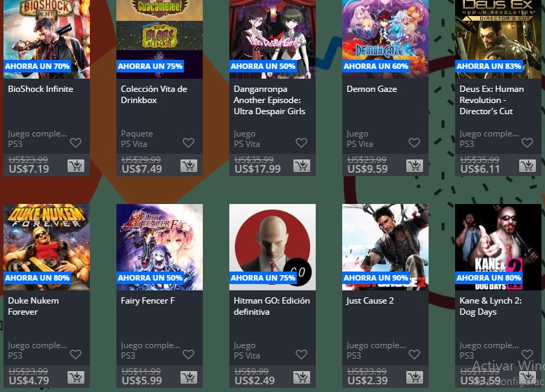Favorite Fairy Fencer F with heart icon
This screenshot has width=545, height=392.
[x=188, y=354]
